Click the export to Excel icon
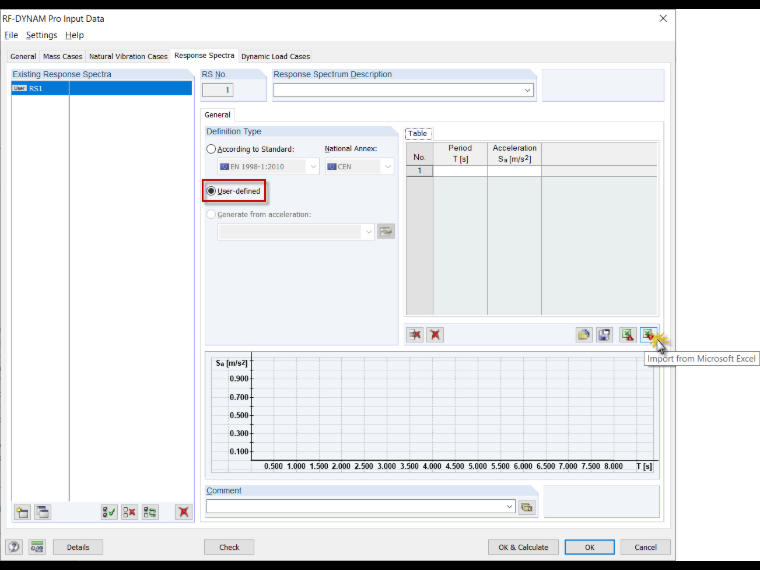Screen dimensions: 760x570 (x=628, y=335)
